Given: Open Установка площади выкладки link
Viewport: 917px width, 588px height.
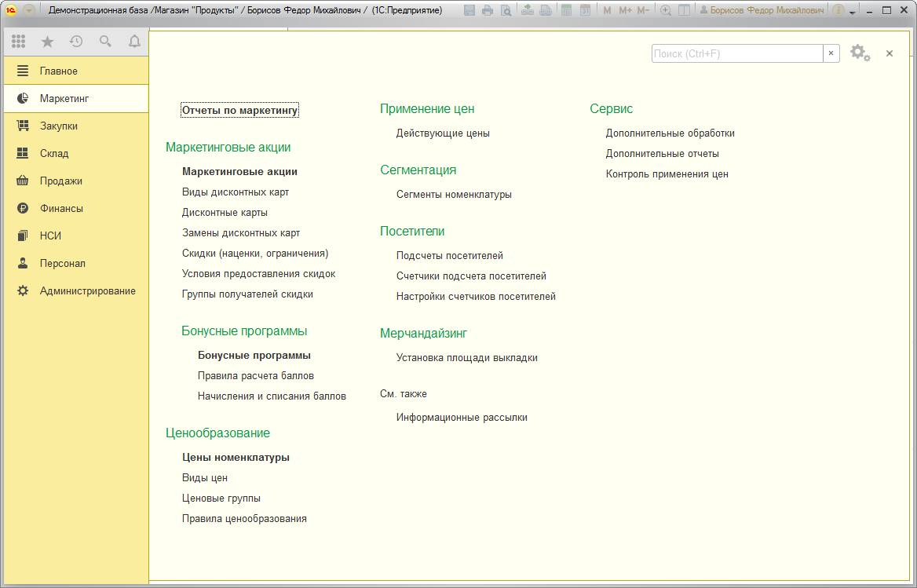Looking at the screenshot, I should tap(466, 358).
